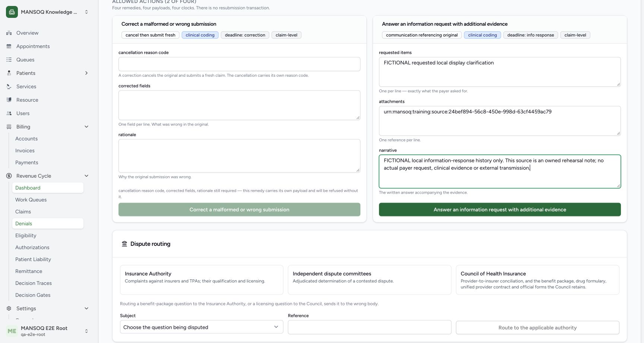Open the Denials page
Screen dimensions: 644x343
[x=48, y=223]
